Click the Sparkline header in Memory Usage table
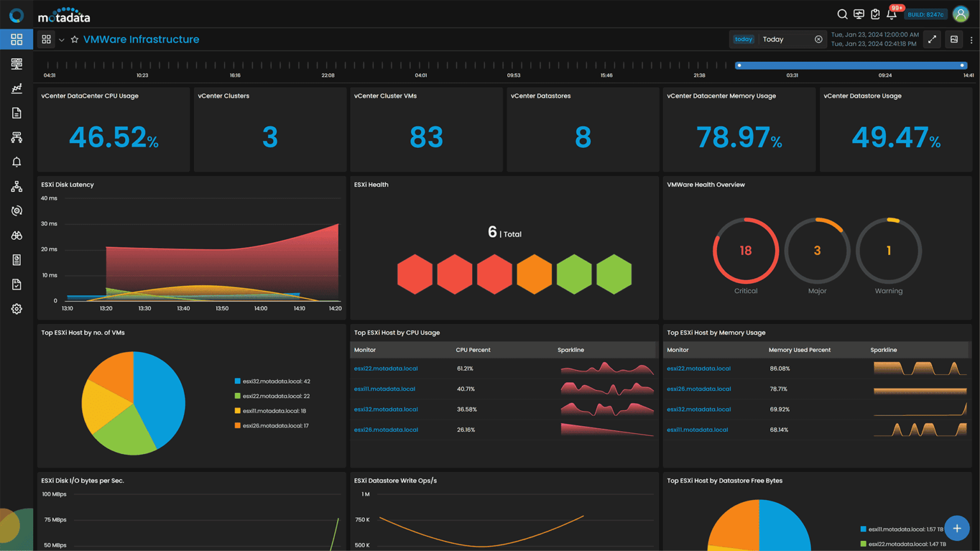The image size is (980, 551). click(x=884, y=350)
